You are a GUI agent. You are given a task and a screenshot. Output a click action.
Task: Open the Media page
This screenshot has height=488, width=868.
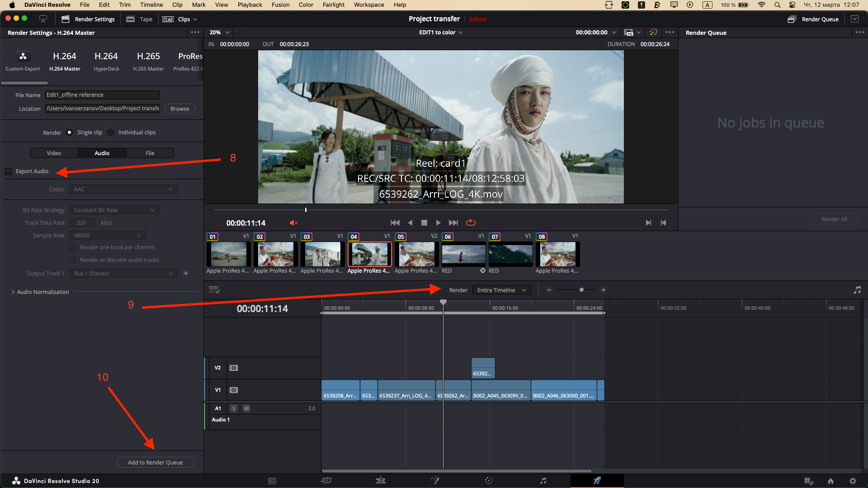point(273,481)
